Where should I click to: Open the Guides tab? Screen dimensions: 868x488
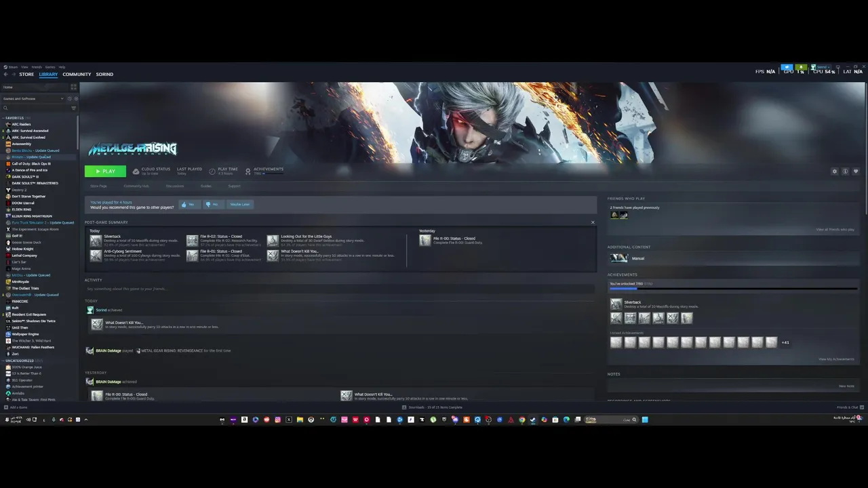pyautogui.click(x=206, y=186)
